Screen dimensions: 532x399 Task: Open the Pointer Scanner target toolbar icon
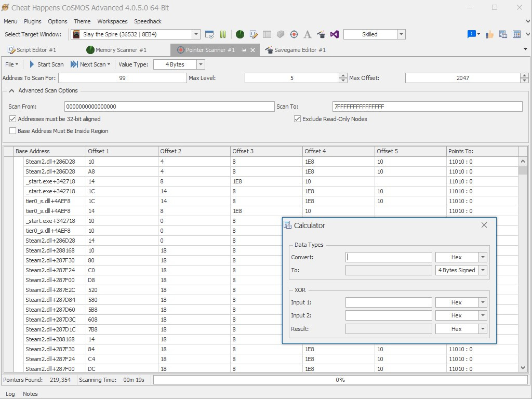(294, 34)
